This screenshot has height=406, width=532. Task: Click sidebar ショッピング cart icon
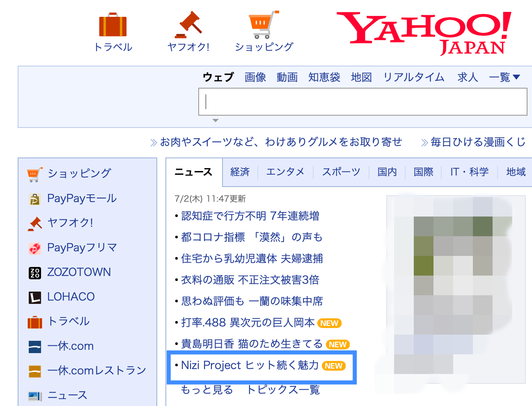[34, 174]
